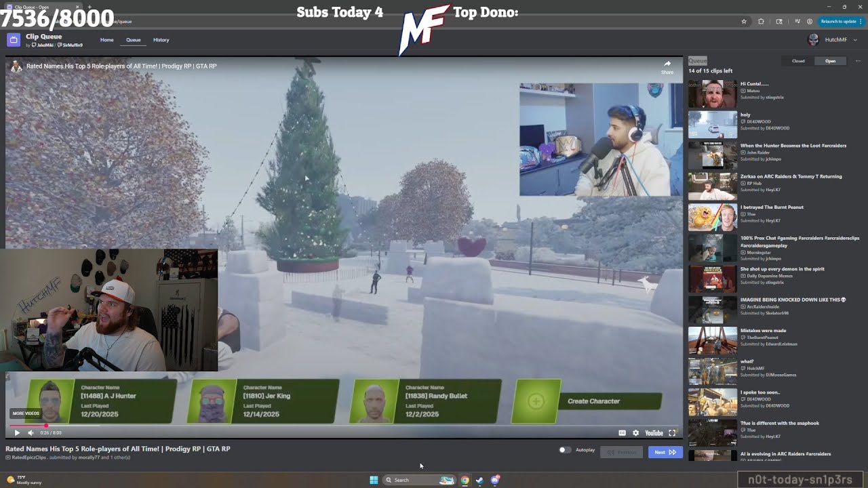Toggle closed captions on the video
The height and width of the screenshot is (488, 868).
coord(622,433)
